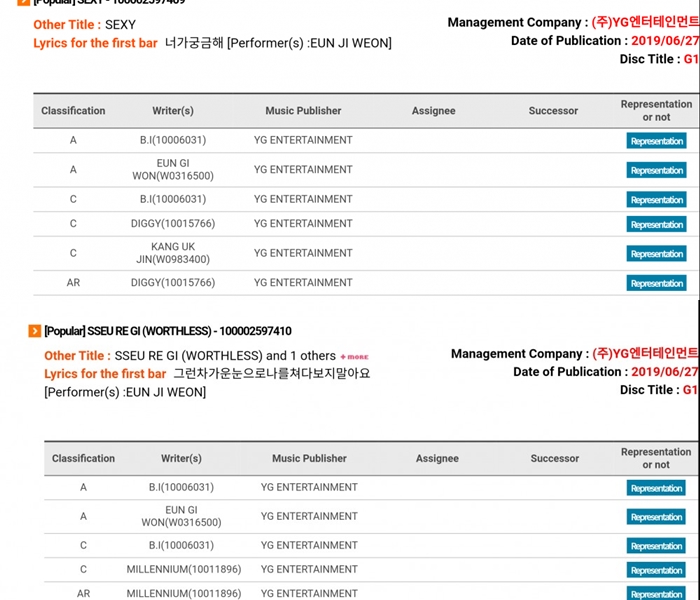This screenshot has height=600, width=700.
Task: Select the Classification header in the SEXY table
Action: tap(73, 111)
